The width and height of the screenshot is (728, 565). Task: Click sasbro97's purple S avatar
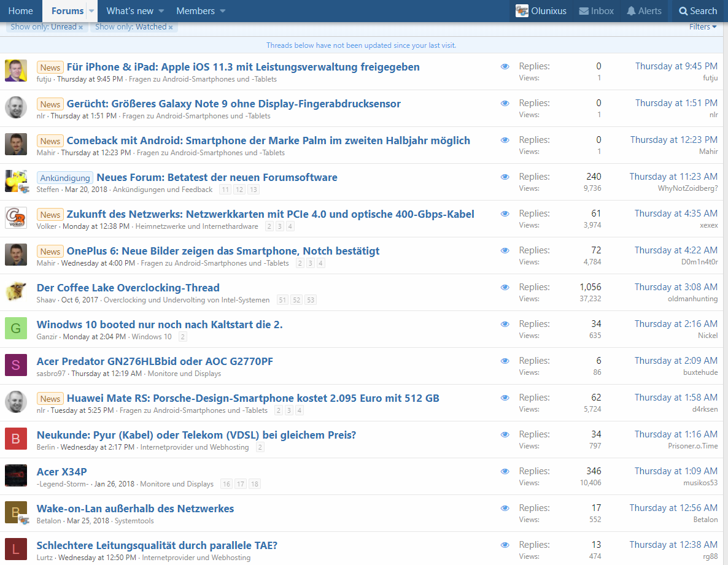coord(16,365)
